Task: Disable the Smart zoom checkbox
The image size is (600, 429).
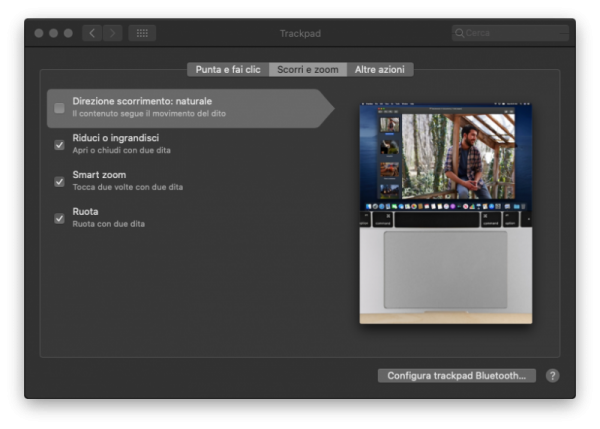Action: tap(59, 181)
